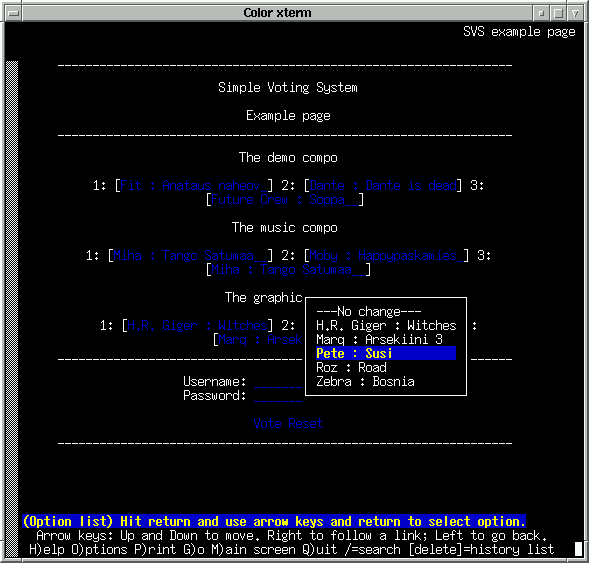Open 'Dante : Dante is dead' option list
The height and width of the screenshot is (563, 589).
[383, 186]
